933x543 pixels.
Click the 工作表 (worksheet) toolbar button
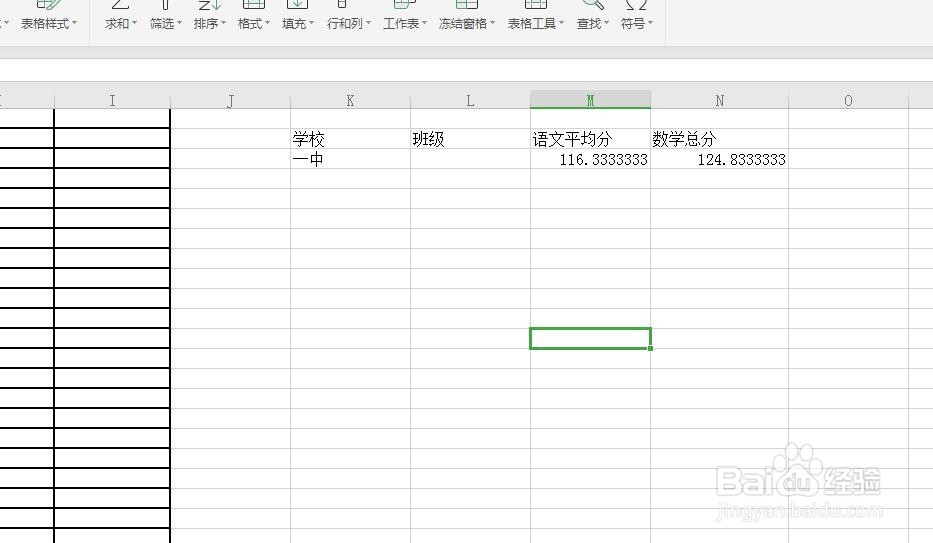(405, 16)
